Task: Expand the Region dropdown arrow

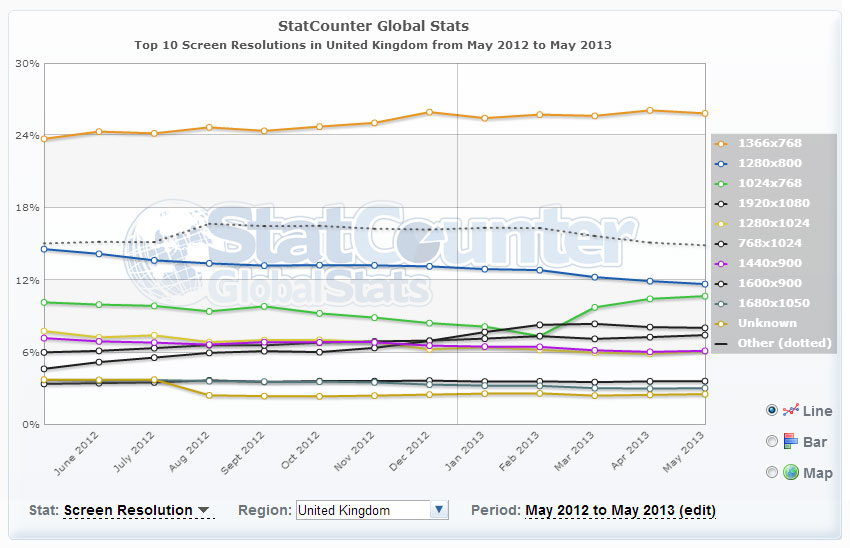Action: tap(439, 510)
